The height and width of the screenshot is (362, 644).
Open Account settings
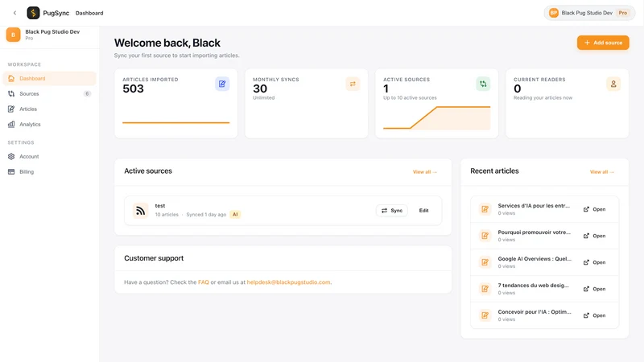tap(49, 156)
